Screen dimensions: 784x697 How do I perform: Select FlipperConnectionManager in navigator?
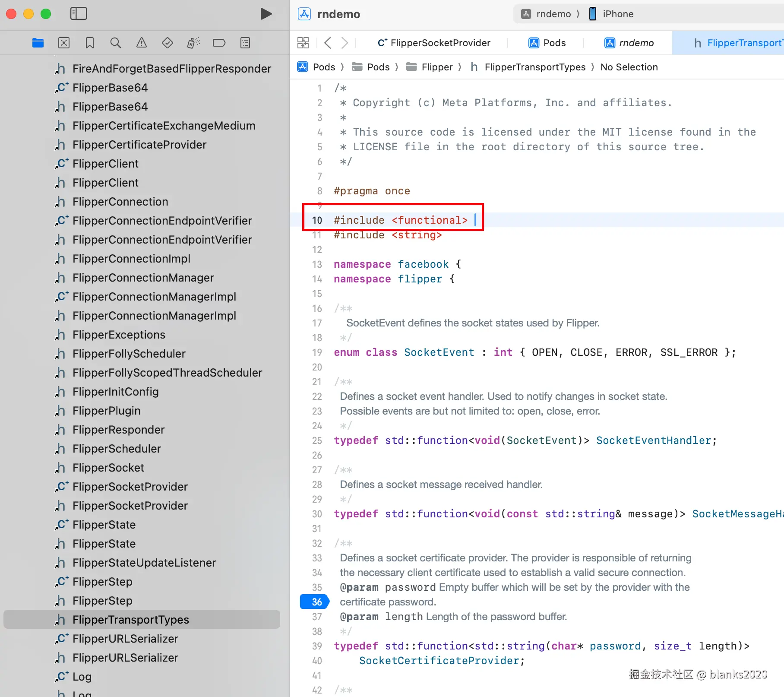point(135,278)
